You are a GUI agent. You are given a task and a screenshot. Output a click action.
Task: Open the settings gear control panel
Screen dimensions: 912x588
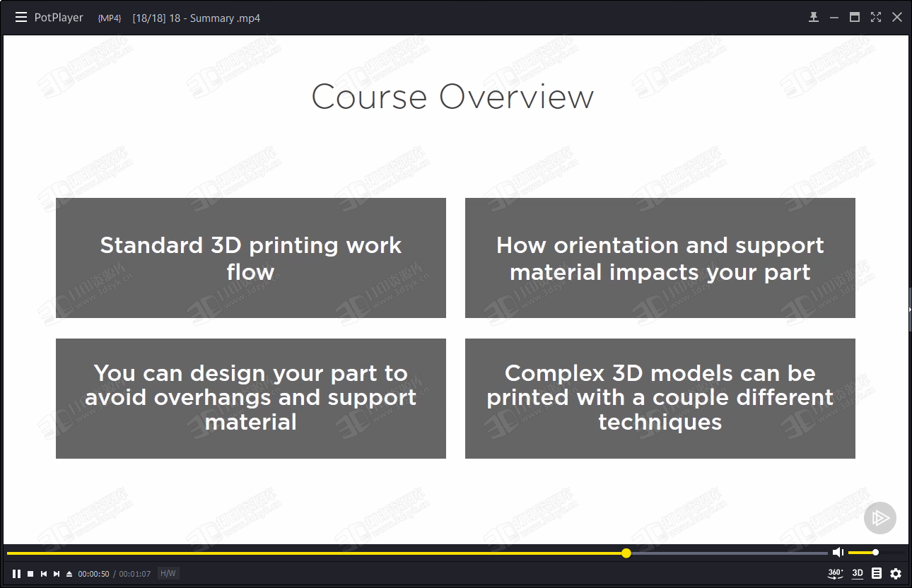pyautogui.click(x=896, y=573)
